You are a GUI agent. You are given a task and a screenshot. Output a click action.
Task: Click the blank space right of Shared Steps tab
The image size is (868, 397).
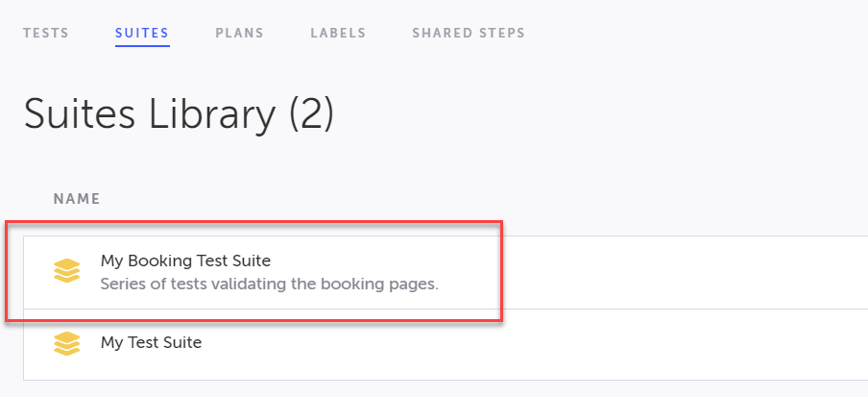[x=691, y=33]
